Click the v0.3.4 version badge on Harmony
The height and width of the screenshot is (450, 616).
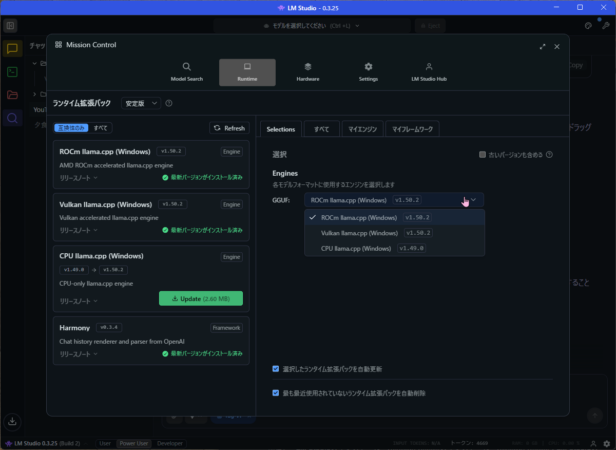(x=109, y=327)
